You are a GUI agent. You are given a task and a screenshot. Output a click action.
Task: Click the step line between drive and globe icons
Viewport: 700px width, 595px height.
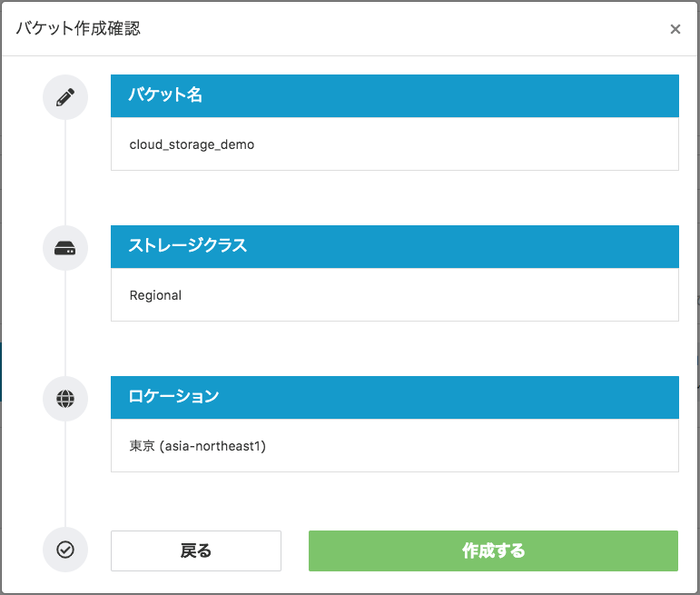(x=65, y=323)
